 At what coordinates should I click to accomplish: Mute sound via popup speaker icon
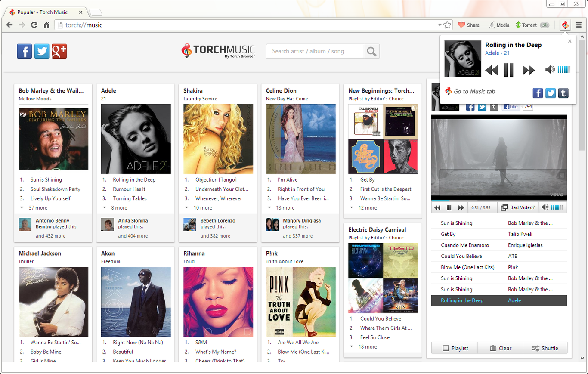pyautogui.click(x=550, y=69)
